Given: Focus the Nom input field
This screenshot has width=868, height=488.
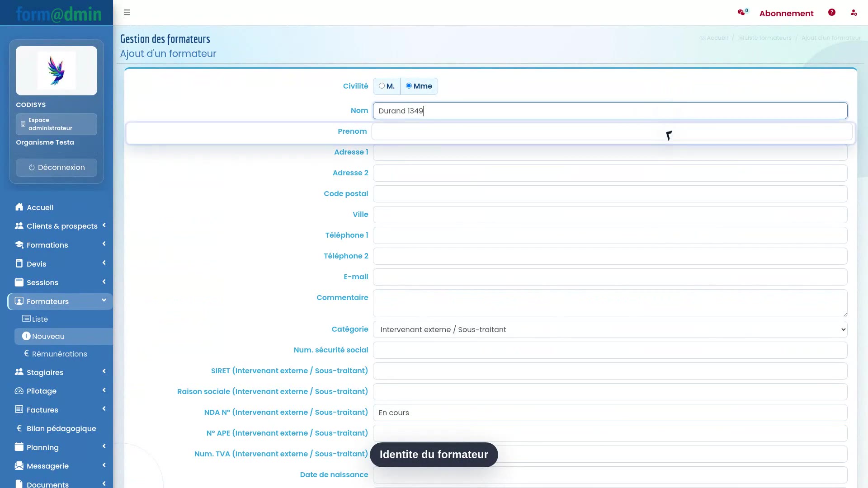Looking at the screenshot, I should [x=610, y=111].
